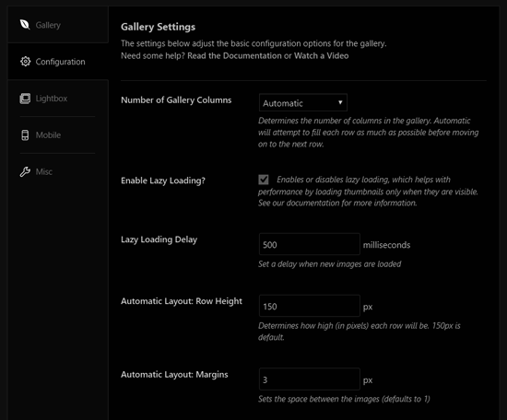Click the Automatic Layout Margins field
The image size is (507, 420).
[x=310, y=379]
